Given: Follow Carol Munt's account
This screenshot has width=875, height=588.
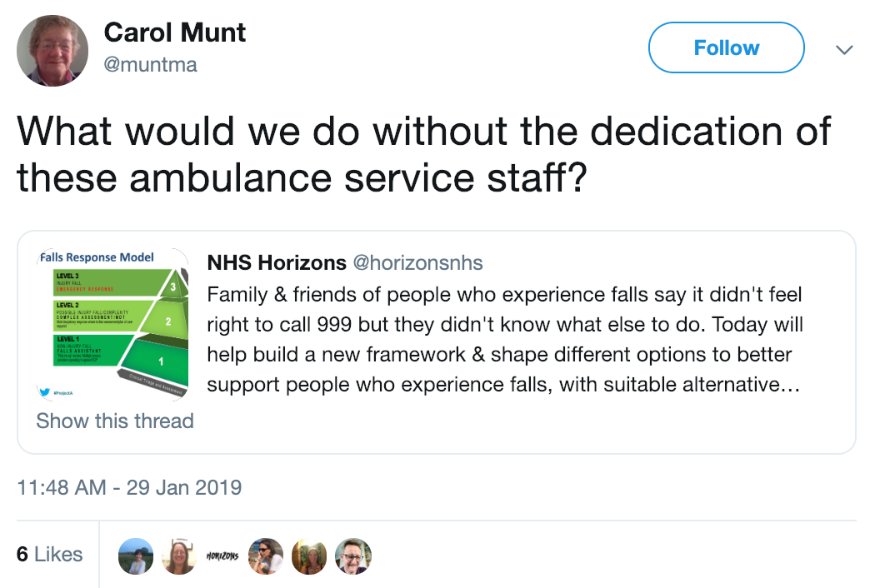Looking at the screenshot, I should 726,48.
